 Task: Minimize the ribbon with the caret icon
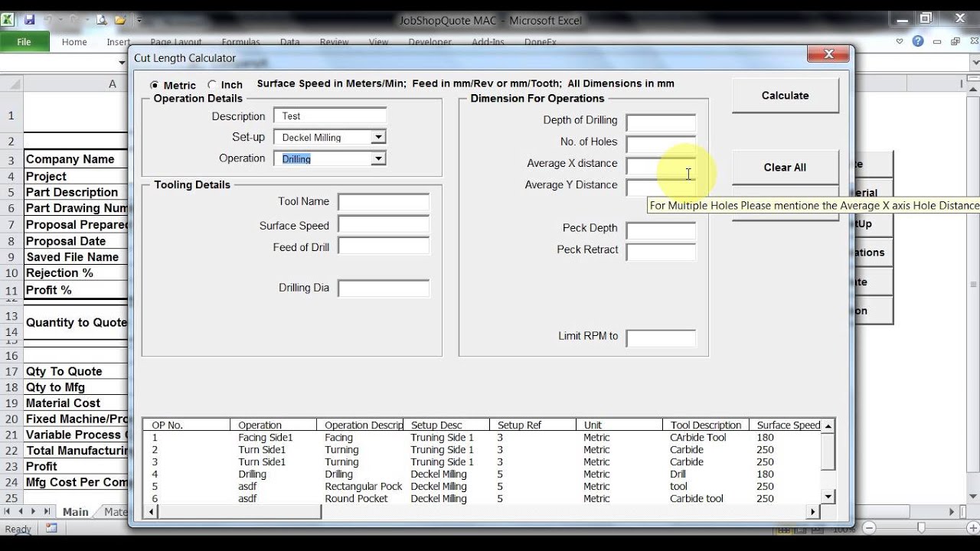click(900, 41)
